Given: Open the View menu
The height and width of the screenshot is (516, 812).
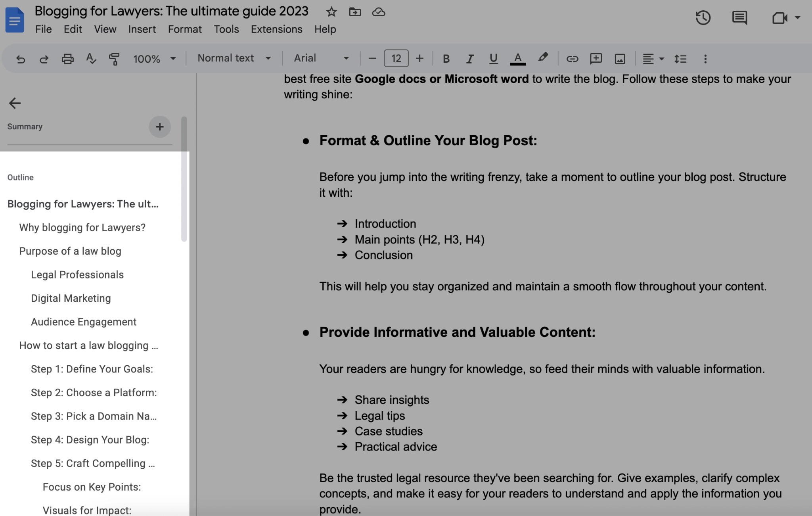Looking at the screenshot, I should 105,29.
